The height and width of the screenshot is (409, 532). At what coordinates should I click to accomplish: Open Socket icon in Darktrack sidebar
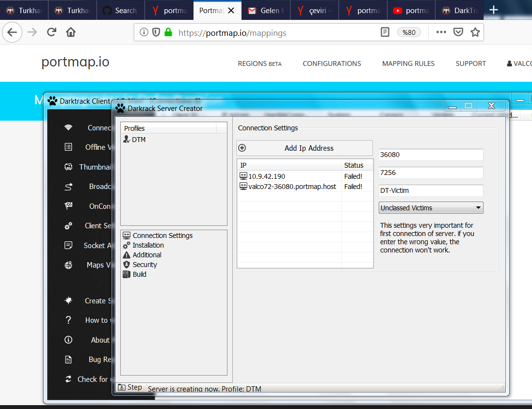(x=68, y=245)
